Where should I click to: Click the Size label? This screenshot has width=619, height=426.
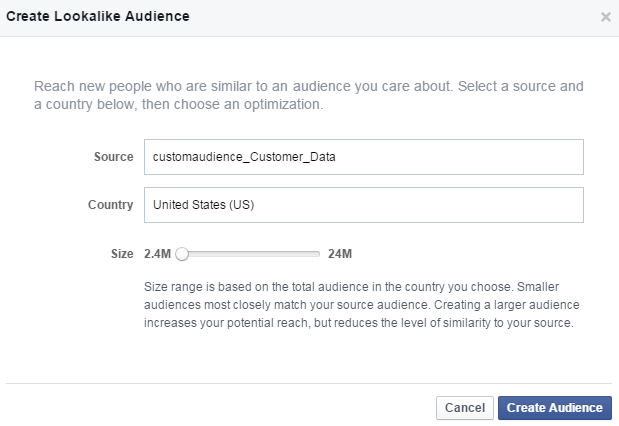pos(121,254)
